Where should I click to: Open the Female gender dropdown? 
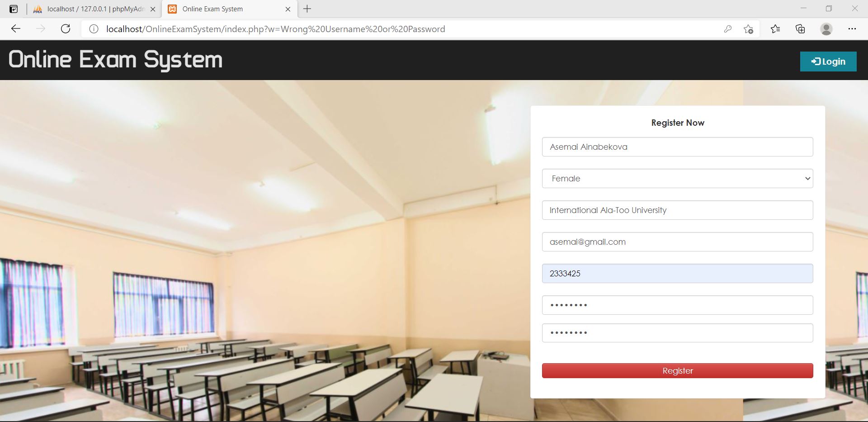pyautogui.click(x=677, y=179)
